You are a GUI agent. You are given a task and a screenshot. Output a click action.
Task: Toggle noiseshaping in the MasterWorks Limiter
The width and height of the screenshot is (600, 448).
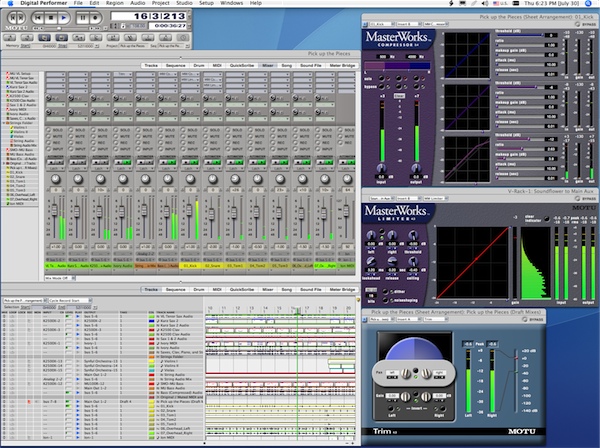point(386,300)
